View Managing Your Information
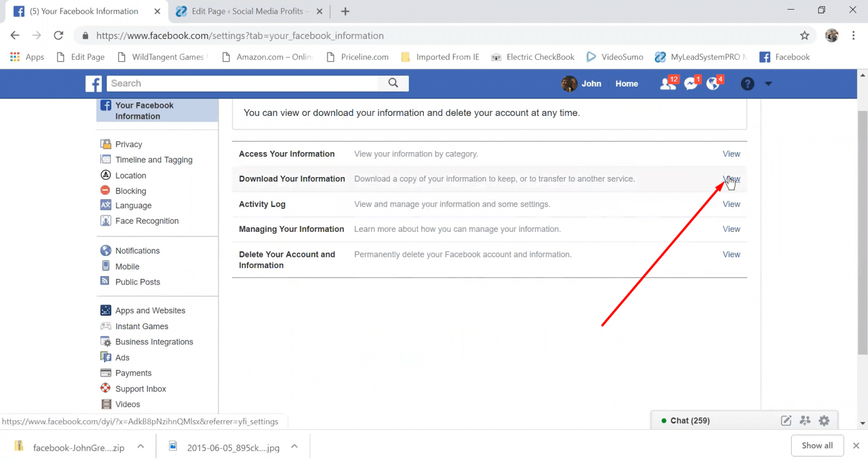Viewport: 868px width, 461px height. click(731, 229)
